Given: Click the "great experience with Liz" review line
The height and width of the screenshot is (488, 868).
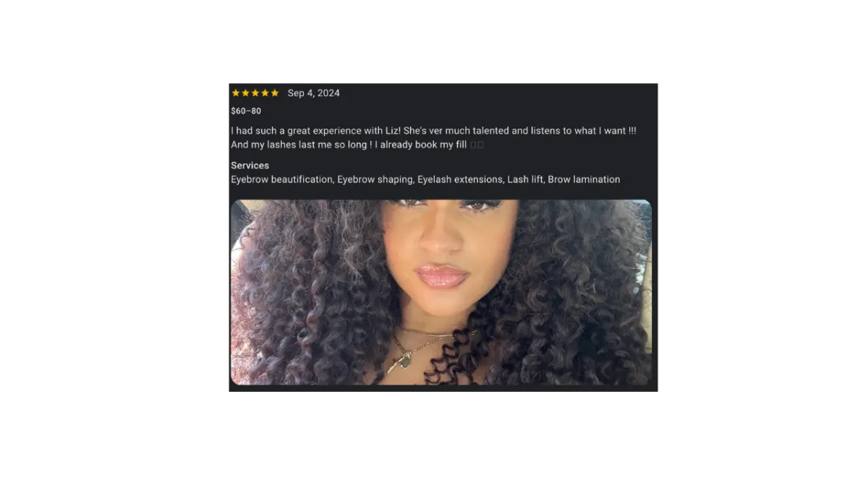Looking at the screenshot, I should [434, 131].
